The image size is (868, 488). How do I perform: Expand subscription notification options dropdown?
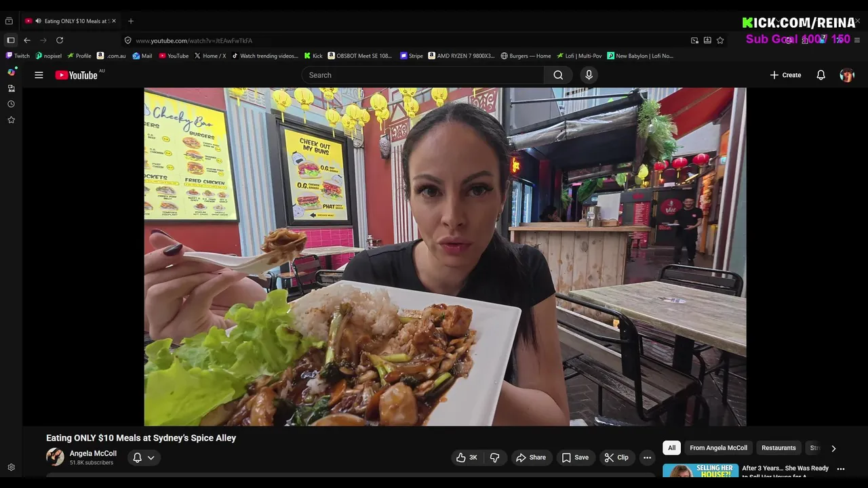(x=144, y=457)
